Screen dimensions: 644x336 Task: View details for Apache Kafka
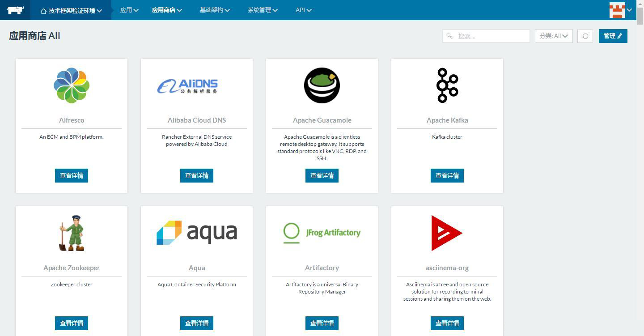(447, 175)
